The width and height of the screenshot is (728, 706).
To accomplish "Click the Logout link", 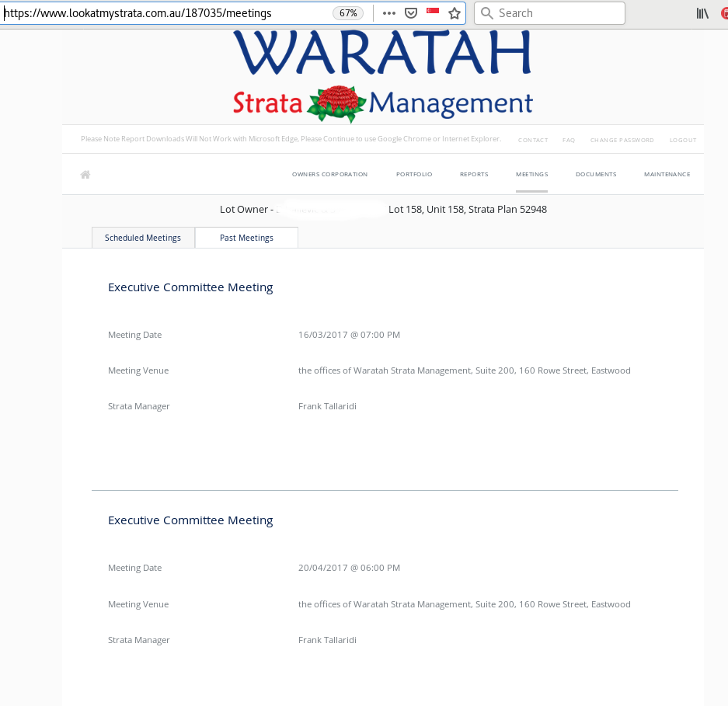I will point(683,141).
